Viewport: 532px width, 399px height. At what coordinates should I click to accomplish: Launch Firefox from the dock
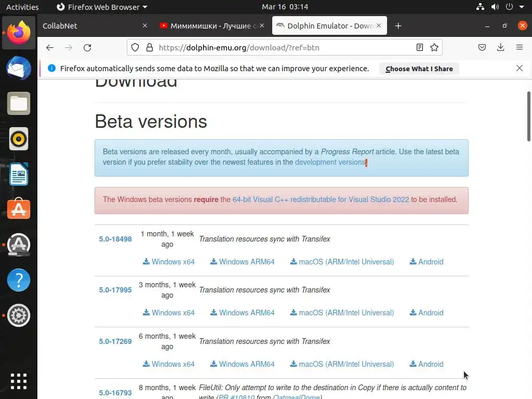pos(19,33)
